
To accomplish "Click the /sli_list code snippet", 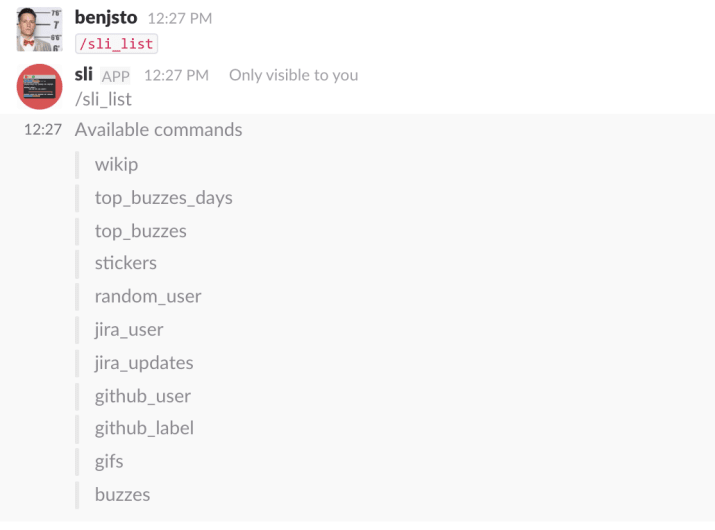I will (117, 44).
